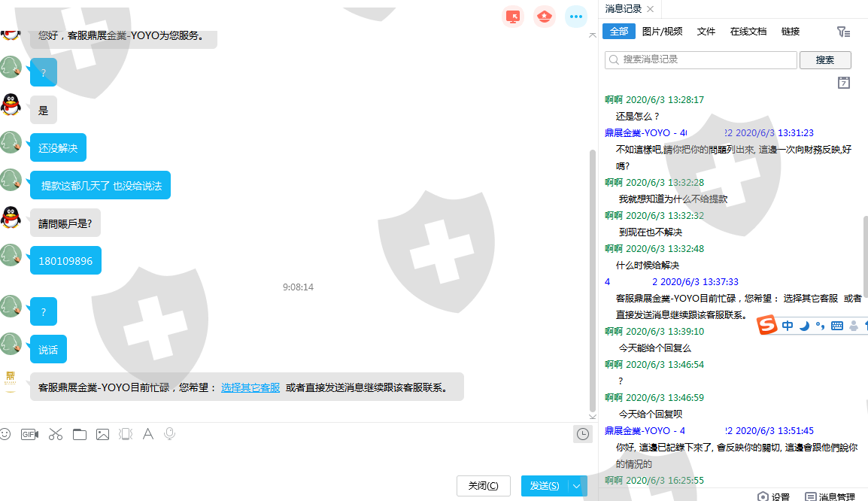The height and width of the screenshot is (501, 868).
Task: Click the send picture icon
Action: pyautogui.click(x=103, y=434)
